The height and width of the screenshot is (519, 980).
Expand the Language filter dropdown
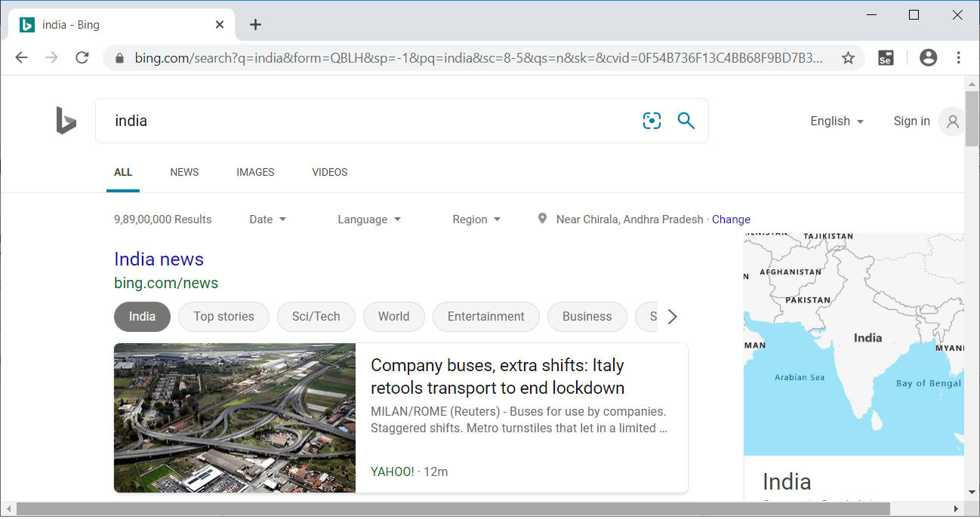click(x=369, y=220)
